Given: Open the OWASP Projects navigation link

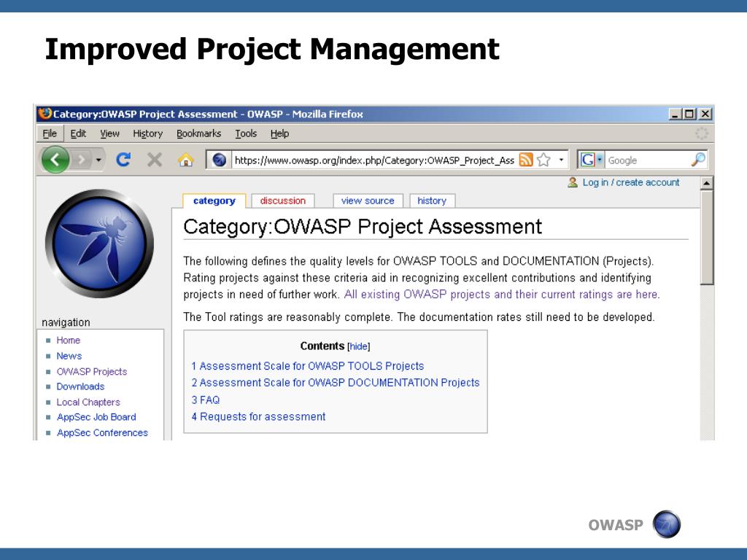Looking at the screenshot, I should [92, 372].
